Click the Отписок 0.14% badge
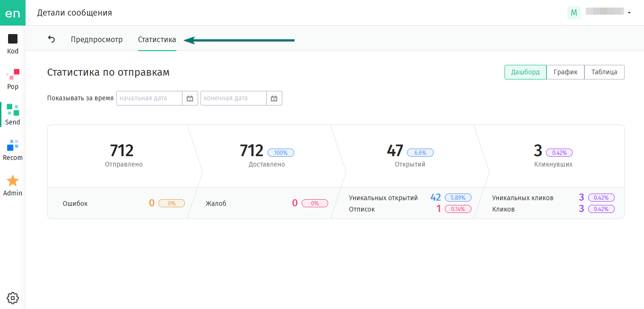The width and height of the screenshot is (644, 309). tap(458, 209)
